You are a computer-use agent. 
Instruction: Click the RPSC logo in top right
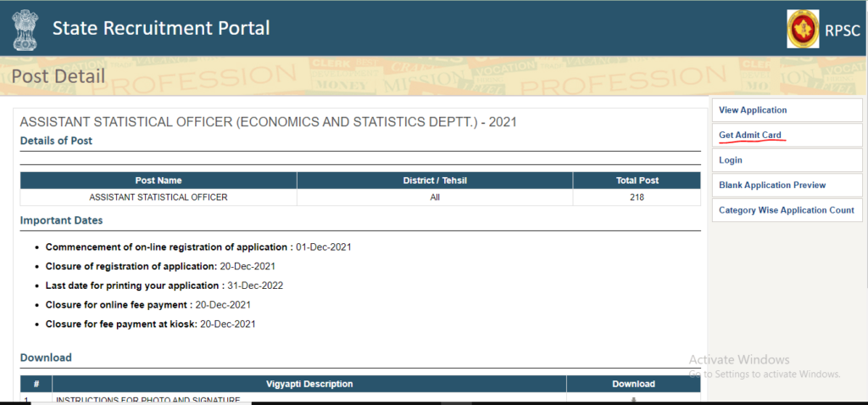(804, 31)
